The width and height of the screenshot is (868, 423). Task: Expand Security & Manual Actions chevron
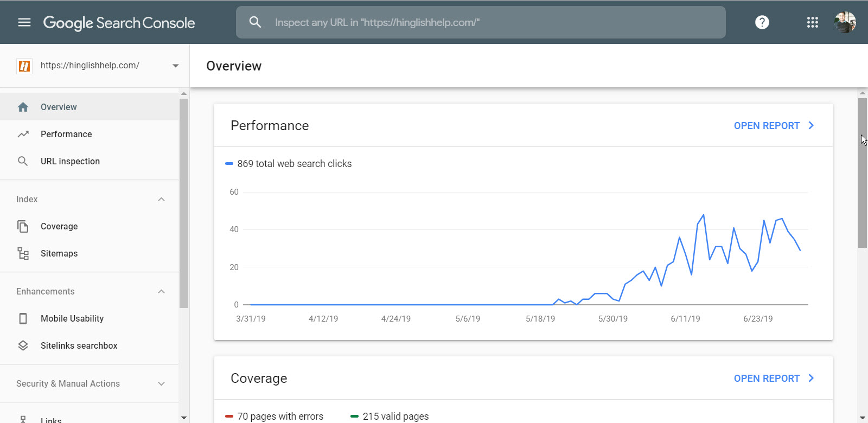pyautogui.click(x=161, y=383)
